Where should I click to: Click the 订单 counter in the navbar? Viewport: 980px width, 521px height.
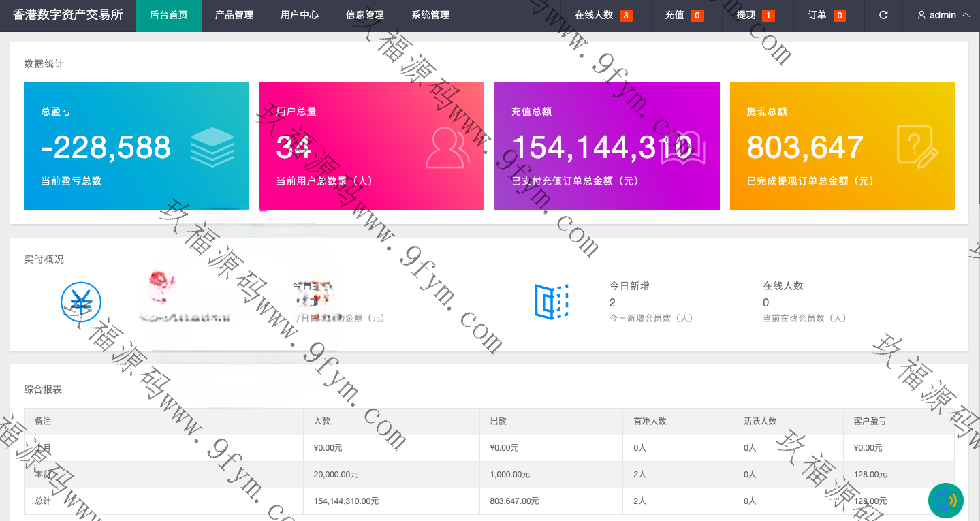[x=825, y=14]
